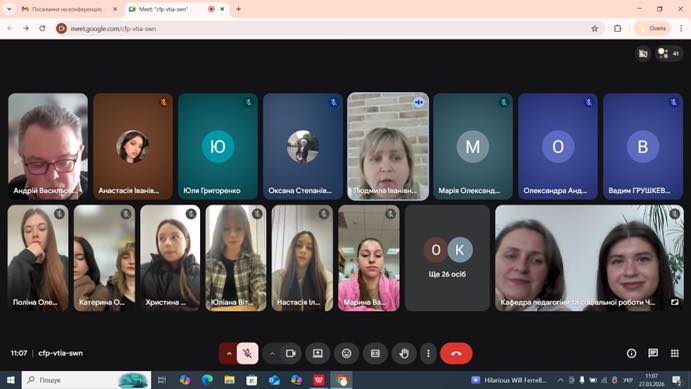Reload the Meet page

[42, 28]
